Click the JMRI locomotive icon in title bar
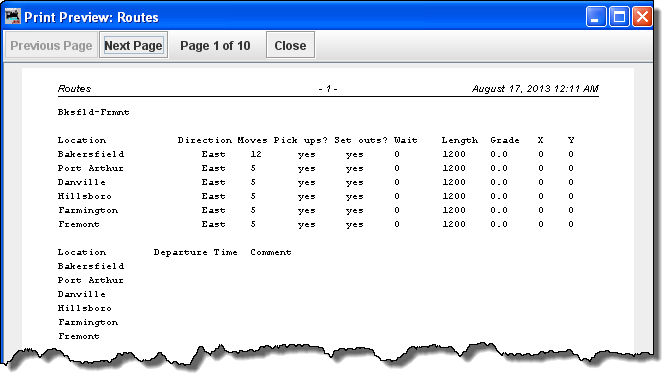 pos(13,17)
